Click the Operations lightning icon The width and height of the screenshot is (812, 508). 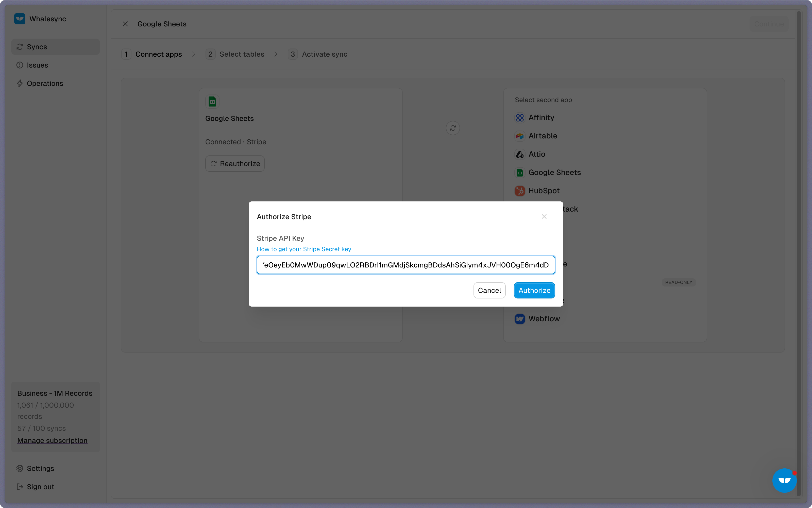[x=20, y=83]
